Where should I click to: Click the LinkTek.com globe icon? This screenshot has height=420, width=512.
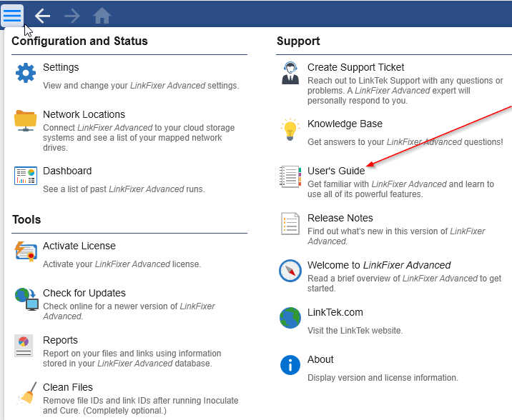pyautogui.click(x=290, y=318)
